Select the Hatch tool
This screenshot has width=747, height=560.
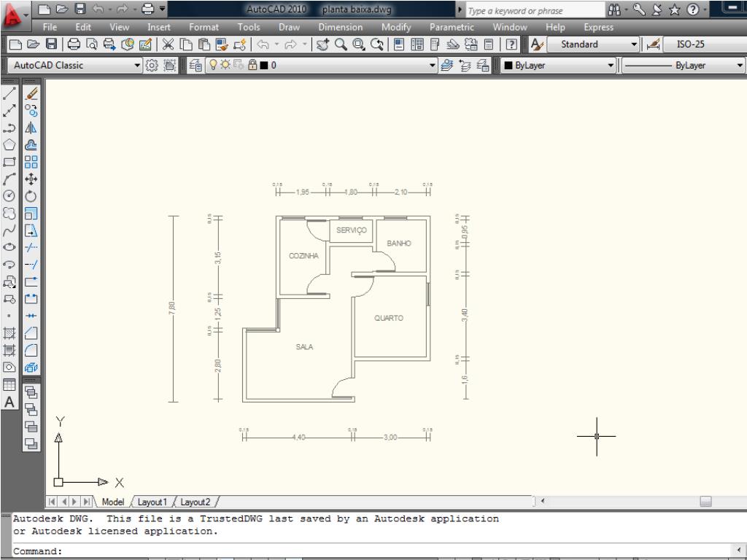tap(9, 332)
